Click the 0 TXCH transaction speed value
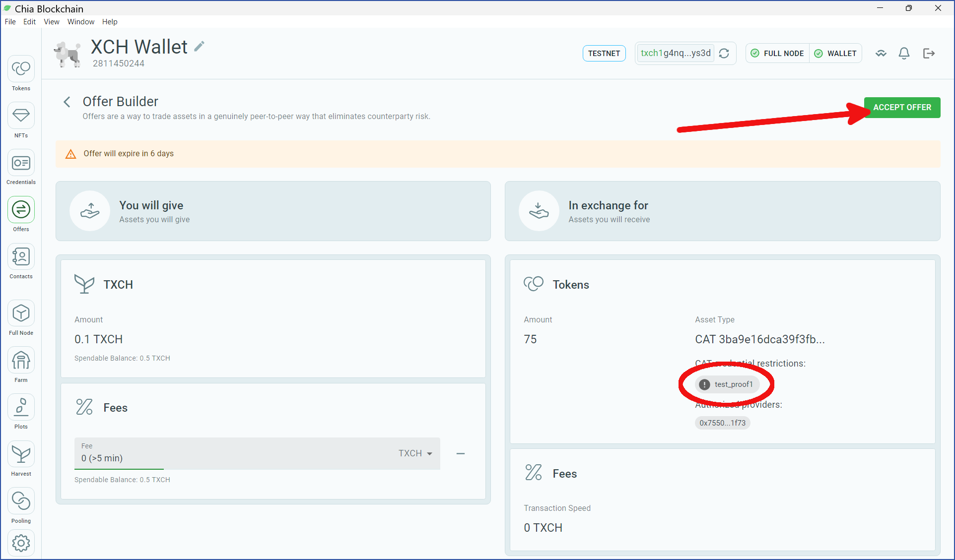 543,528
